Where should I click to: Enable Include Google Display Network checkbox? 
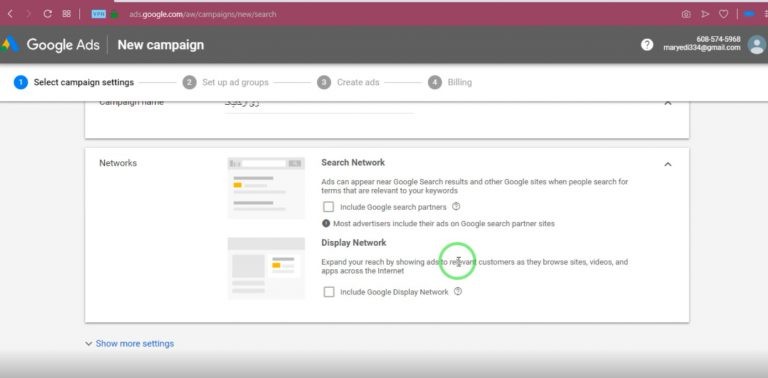coord(329,292)
